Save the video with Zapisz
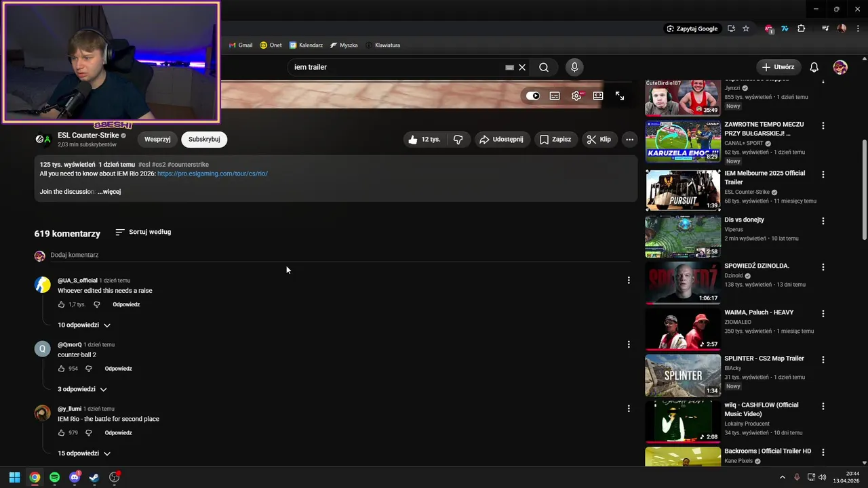The height and width of the screenshot is (488, 868). tap(555, 140)
